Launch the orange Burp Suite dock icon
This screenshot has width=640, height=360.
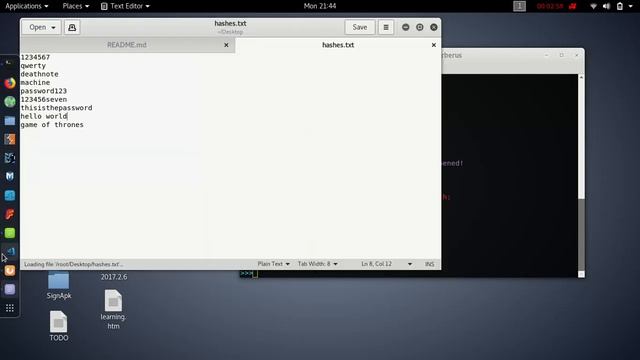click(x=10, y=139)
